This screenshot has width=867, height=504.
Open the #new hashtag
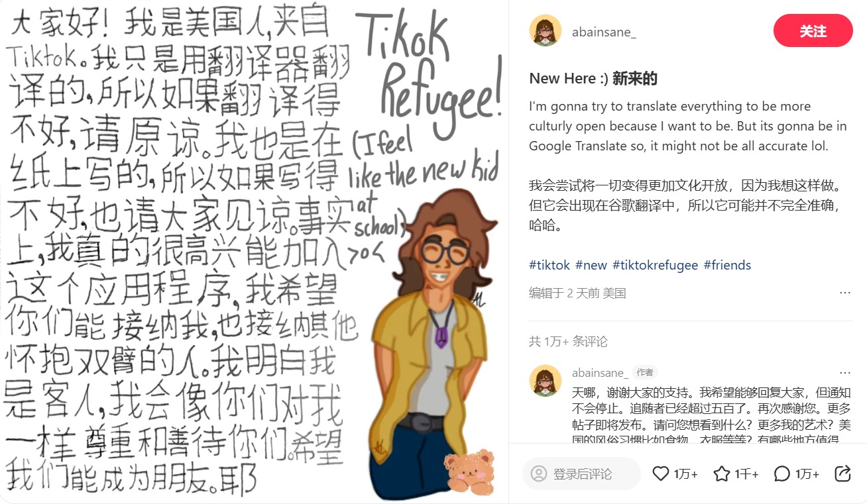[591, 265]
